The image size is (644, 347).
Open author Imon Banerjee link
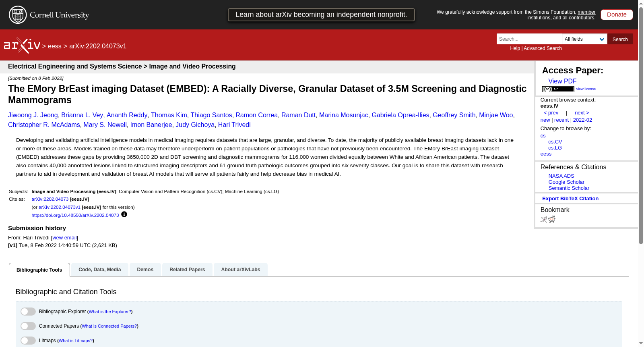pos(151,125)
